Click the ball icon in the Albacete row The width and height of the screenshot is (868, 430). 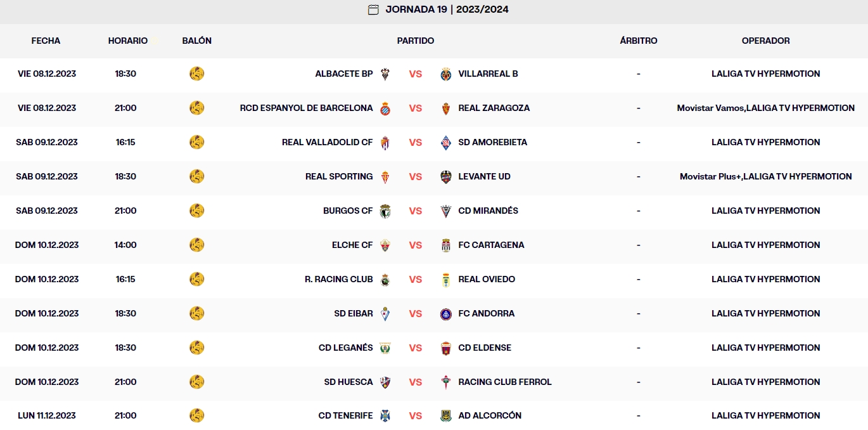(197, 74)
